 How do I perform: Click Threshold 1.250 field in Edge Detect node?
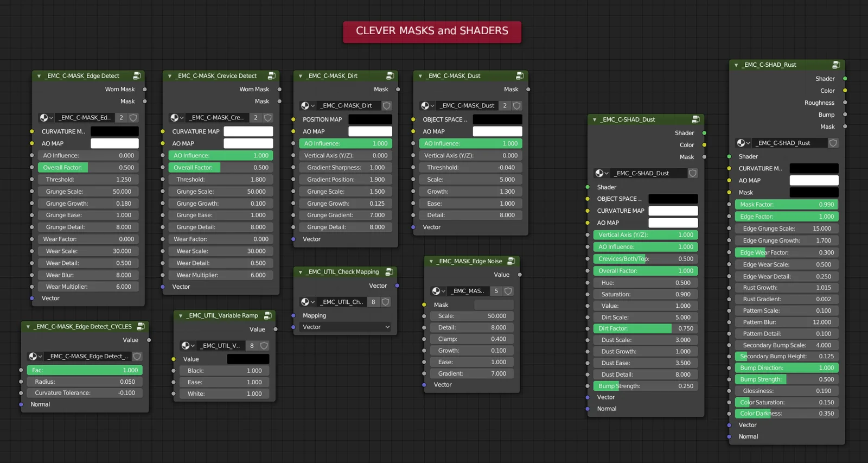point(88,180)
